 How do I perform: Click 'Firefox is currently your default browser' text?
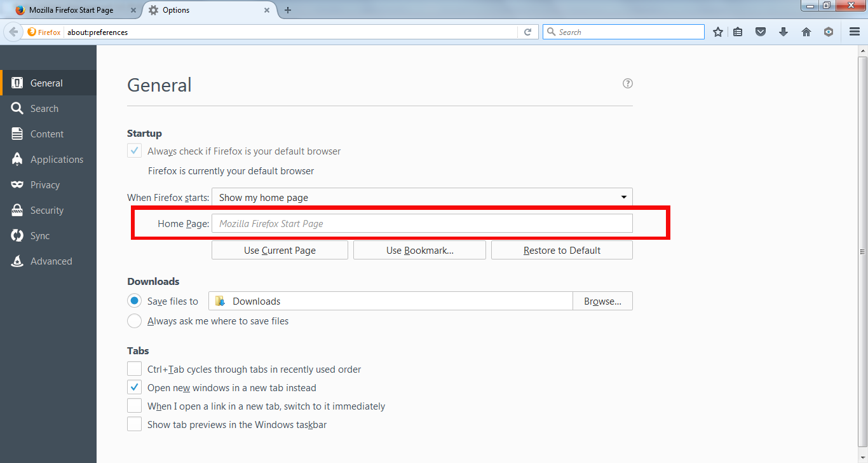[x=231, y=171]
